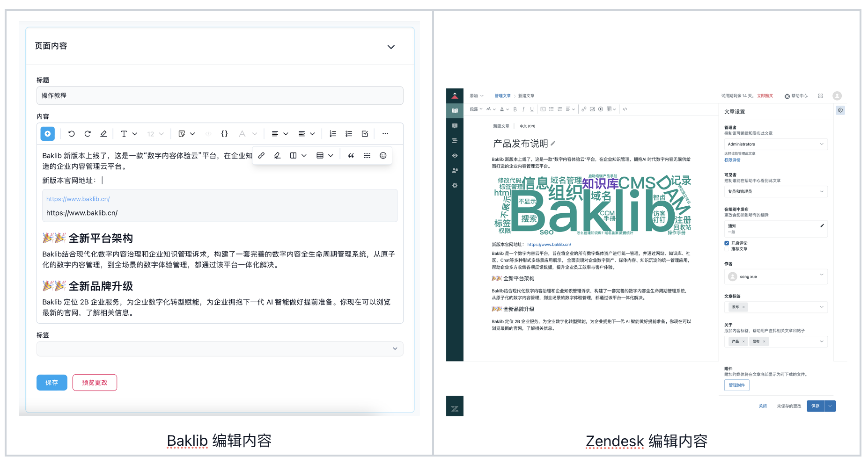Select 中文 (CN) language tab
This screenshot has height=464, width=868.
pos(528,126)
